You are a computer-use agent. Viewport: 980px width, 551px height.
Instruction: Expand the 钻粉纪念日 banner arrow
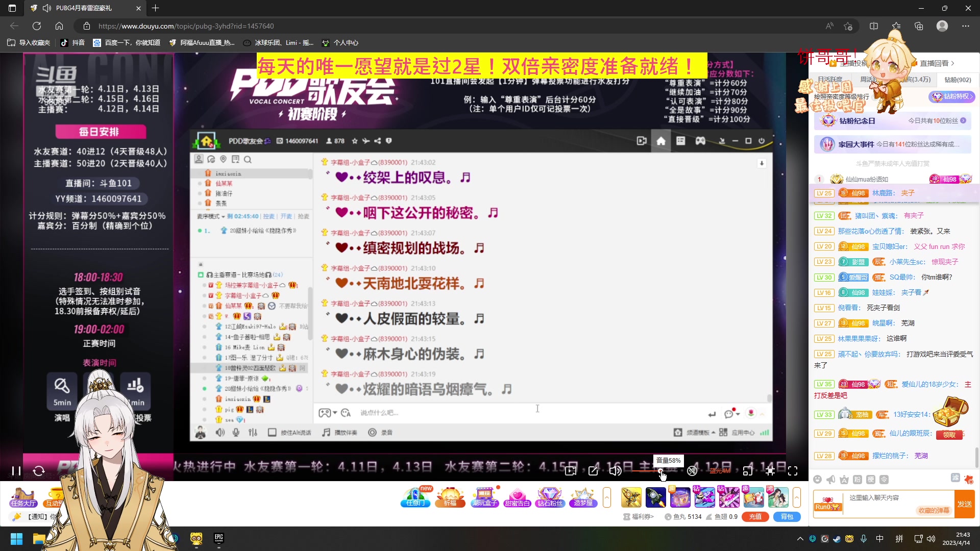pos(963,121)
